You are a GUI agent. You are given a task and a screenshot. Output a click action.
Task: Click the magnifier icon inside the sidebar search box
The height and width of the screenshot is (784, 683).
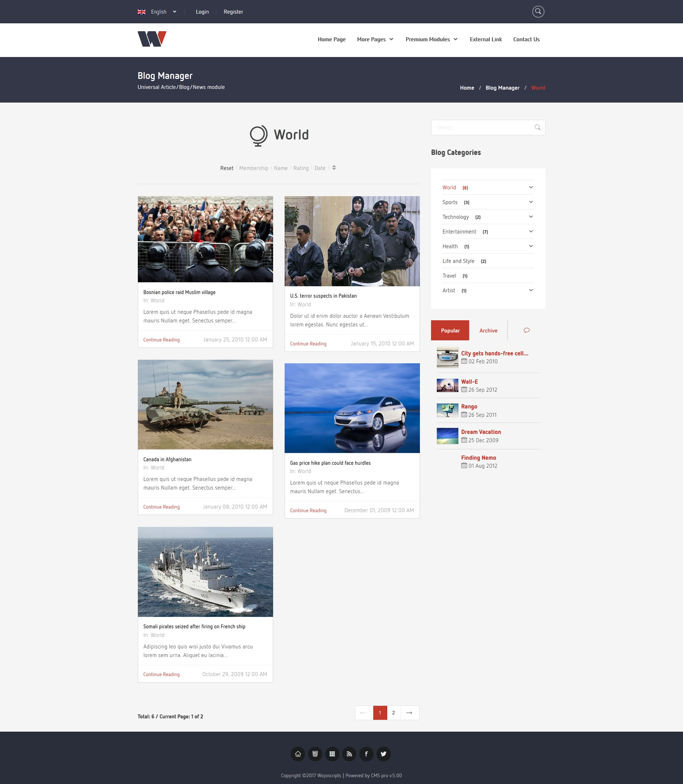coord(537,128)
